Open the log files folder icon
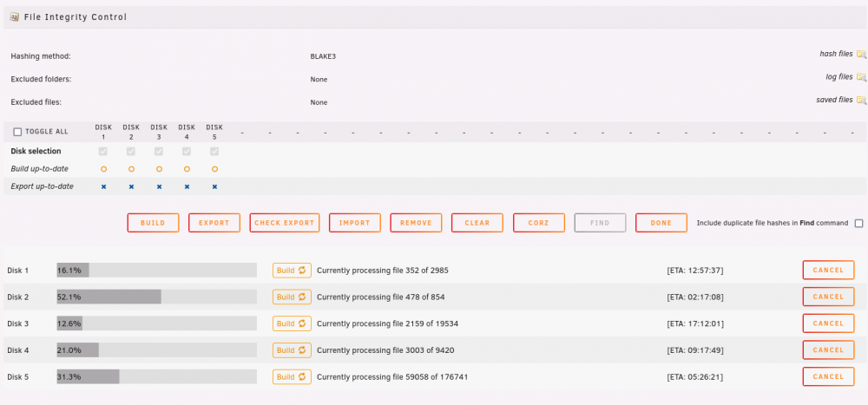This screenshot has width=868, height=405. [861, 77]
